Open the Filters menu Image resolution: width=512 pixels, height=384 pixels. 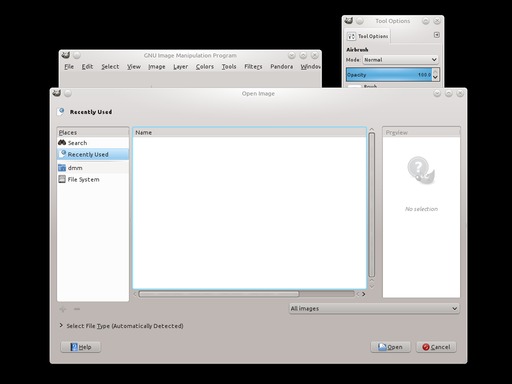[253, 67]
